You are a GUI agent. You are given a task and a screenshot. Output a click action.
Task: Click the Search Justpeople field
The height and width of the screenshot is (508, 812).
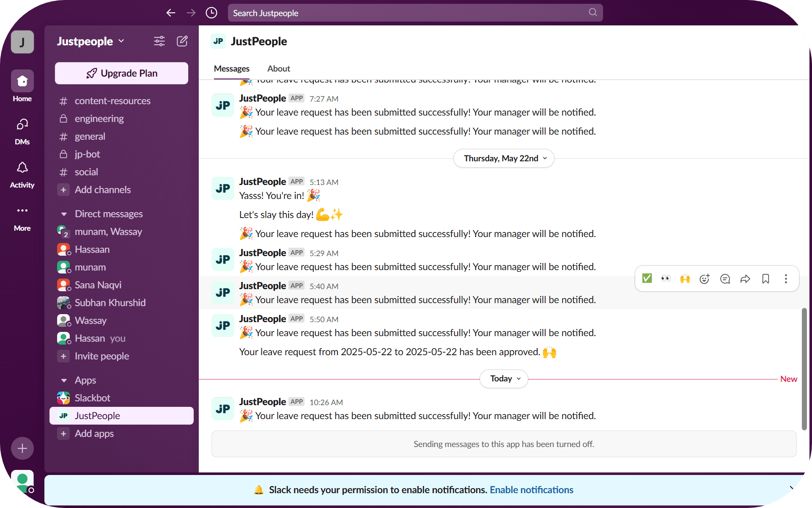pyautogui.click(x=415, y=13)
